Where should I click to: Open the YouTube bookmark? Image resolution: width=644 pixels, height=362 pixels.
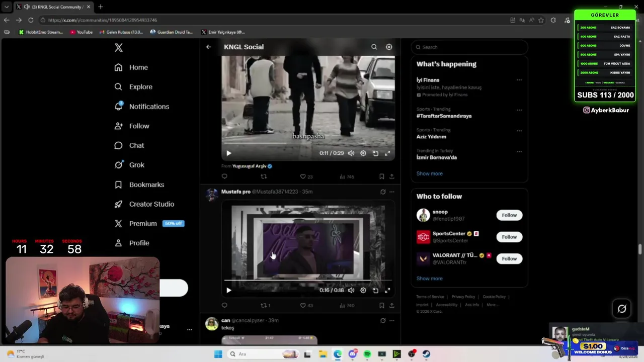(x=82, y=32)
